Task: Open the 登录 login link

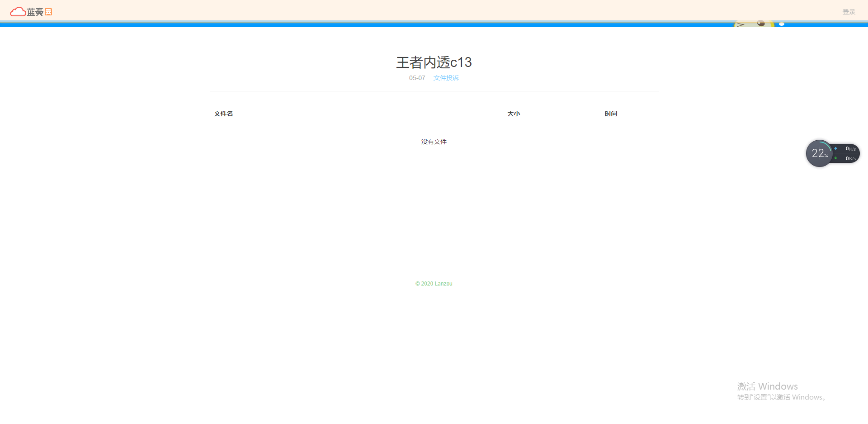Action: click(x=849, y=12)
